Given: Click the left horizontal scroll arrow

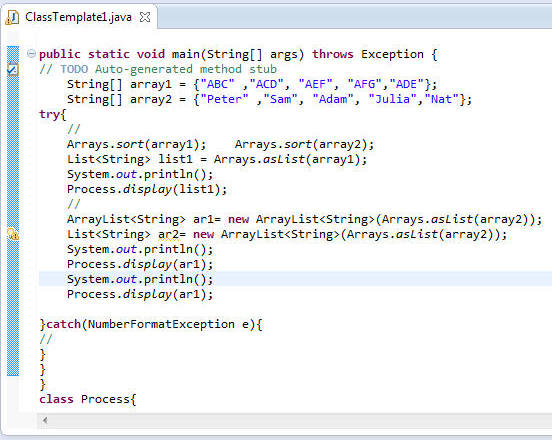Looking at the screenshot, I should [x=45, y=420].
